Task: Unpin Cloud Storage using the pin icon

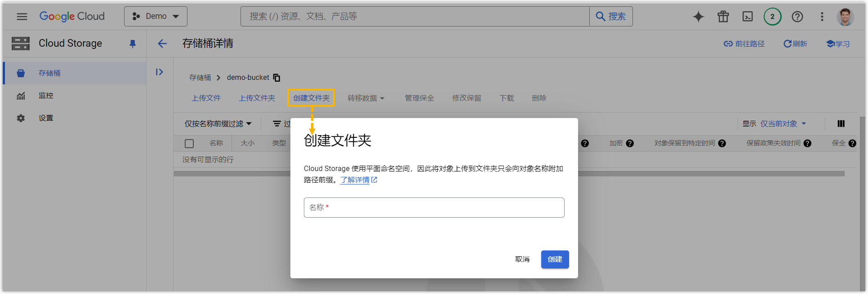Action: point(133,44)
